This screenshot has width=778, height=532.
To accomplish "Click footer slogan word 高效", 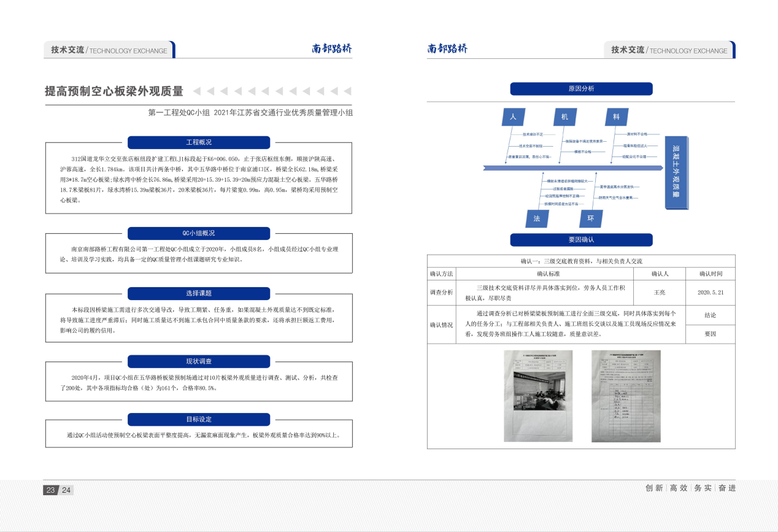I will (679, 488).
